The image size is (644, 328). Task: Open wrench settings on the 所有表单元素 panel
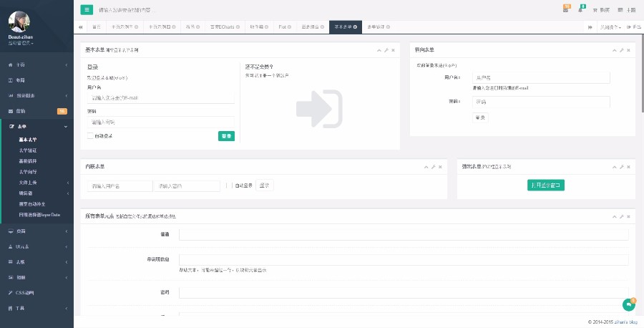(621, 216)
